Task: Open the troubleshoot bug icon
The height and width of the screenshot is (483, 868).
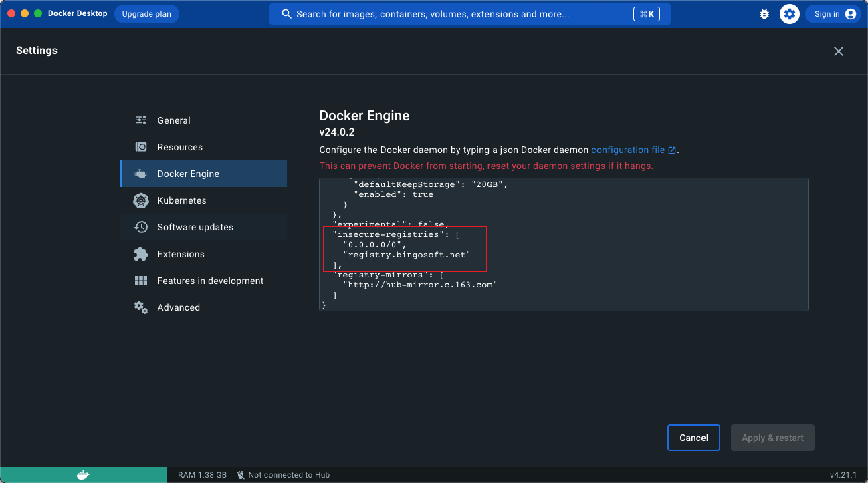Action: 764,14
